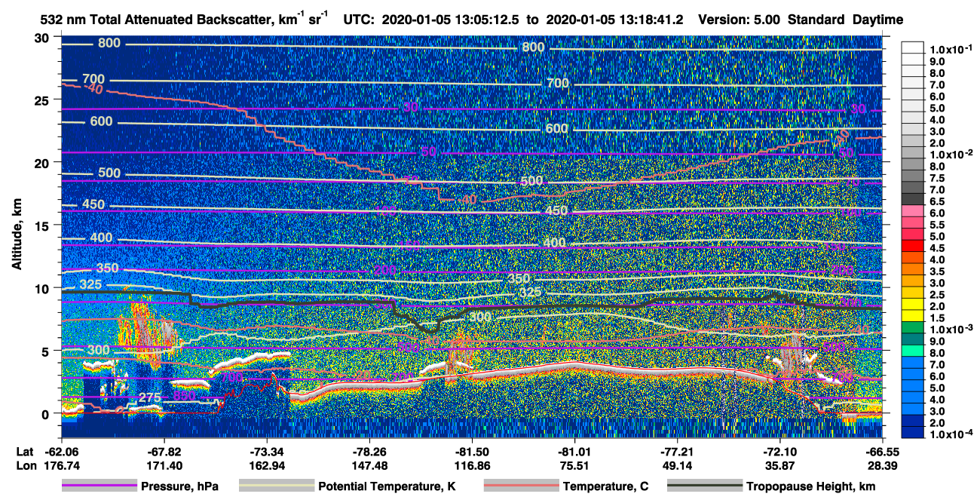Click the word 'Daytime' in the header
This screenshot has height=503, width=980.
tap(878, 20)
